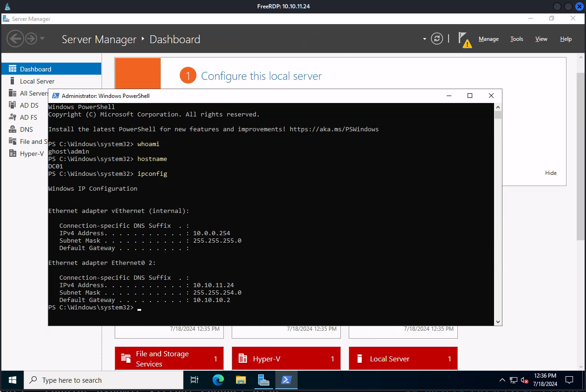Screen dimensions: 586x392
Task: Open File Explorer from the taskbar
Action: (241, 380)
